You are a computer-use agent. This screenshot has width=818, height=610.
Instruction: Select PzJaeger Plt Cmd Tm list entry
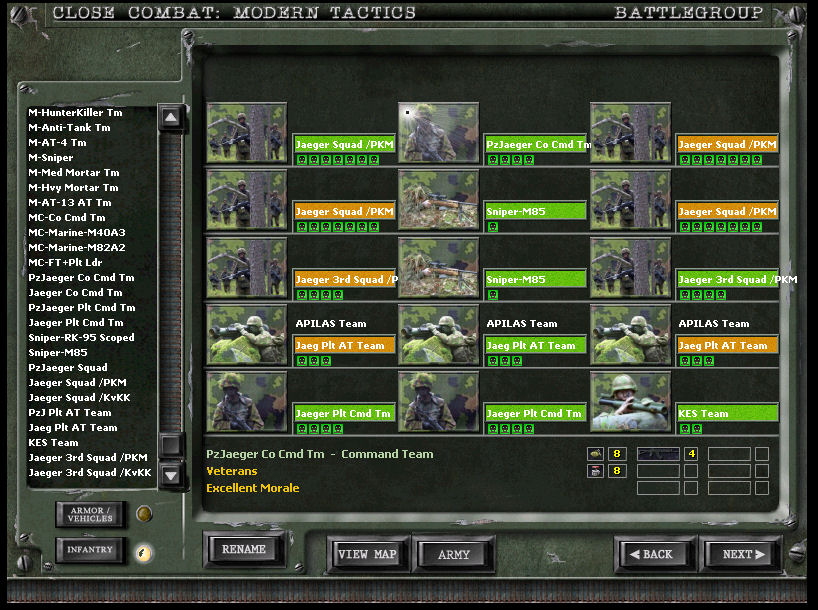pos(82,308)
